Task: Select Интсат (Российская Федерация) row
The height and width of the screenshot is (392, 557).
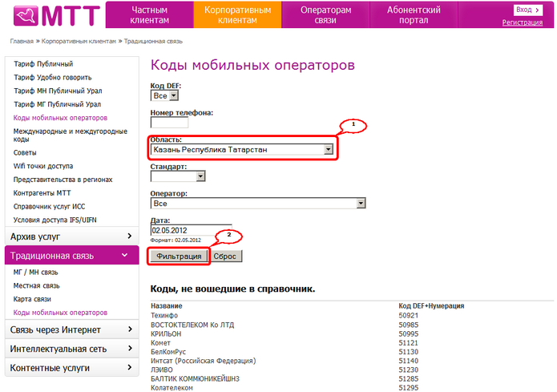Action: 204,361
